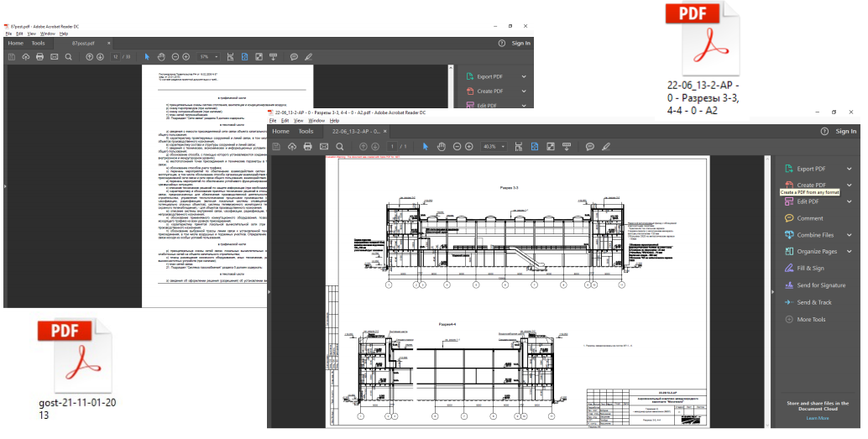This screenshot has height=439, width=868.
Task: Switch to Tools tab in the 22-06_13-2-AP window
Action: [x=306, y=131]
